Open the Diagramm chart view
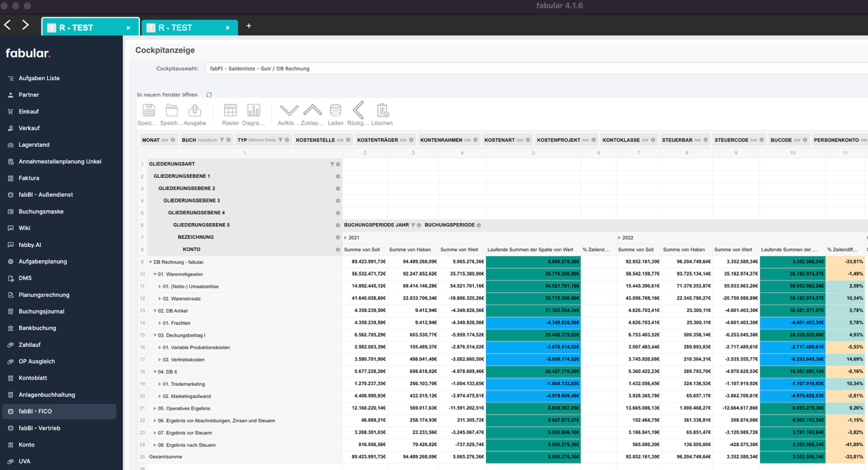This screenshot has height=470, width=868. click(x=254, y=111)
